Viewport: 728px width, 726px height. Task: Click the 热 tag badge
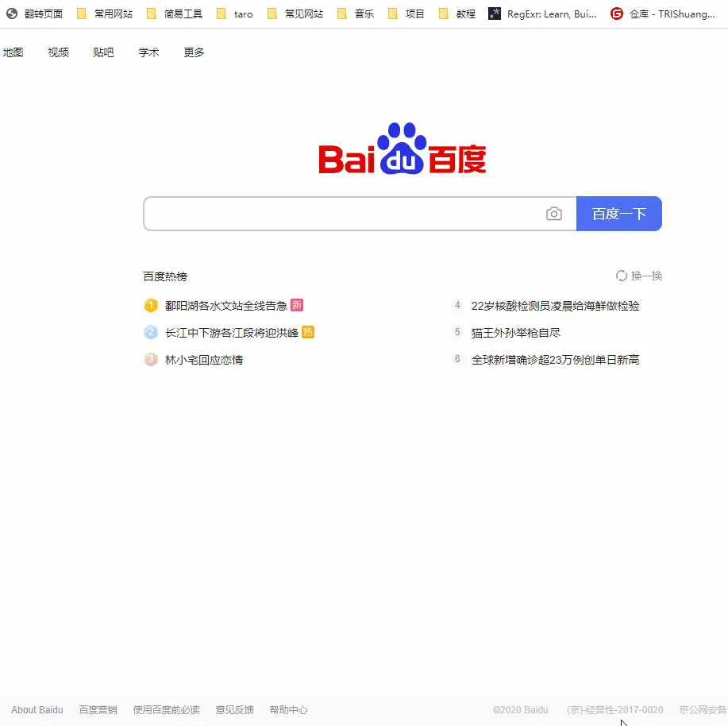pos(308,332)
